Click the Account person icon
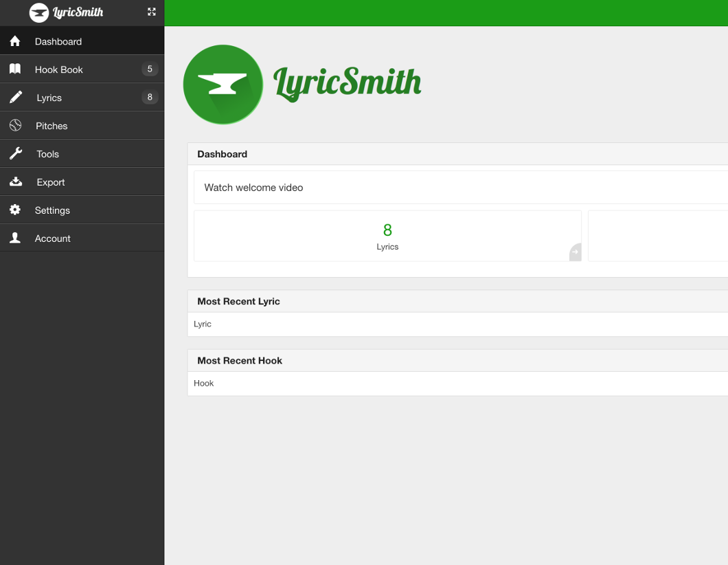The image size is (728, 565). pyautogui.click(x=15, y=238)
